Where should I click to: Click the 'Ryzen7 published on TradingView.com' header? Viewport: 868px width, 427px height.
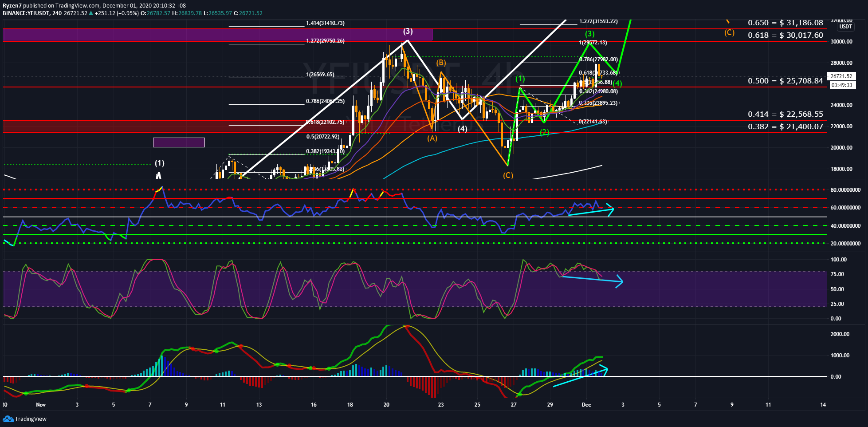[51, 6]
